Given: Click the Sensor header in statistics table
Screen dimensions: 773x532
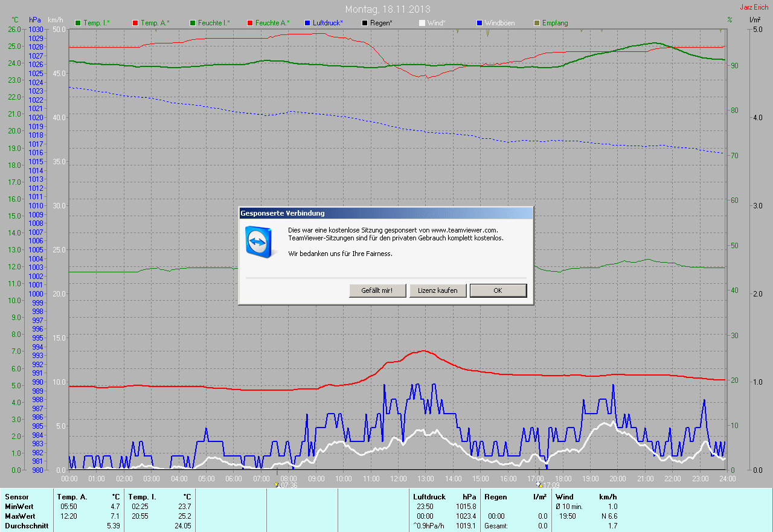Looking at the screenshot, I should (16, 497).
